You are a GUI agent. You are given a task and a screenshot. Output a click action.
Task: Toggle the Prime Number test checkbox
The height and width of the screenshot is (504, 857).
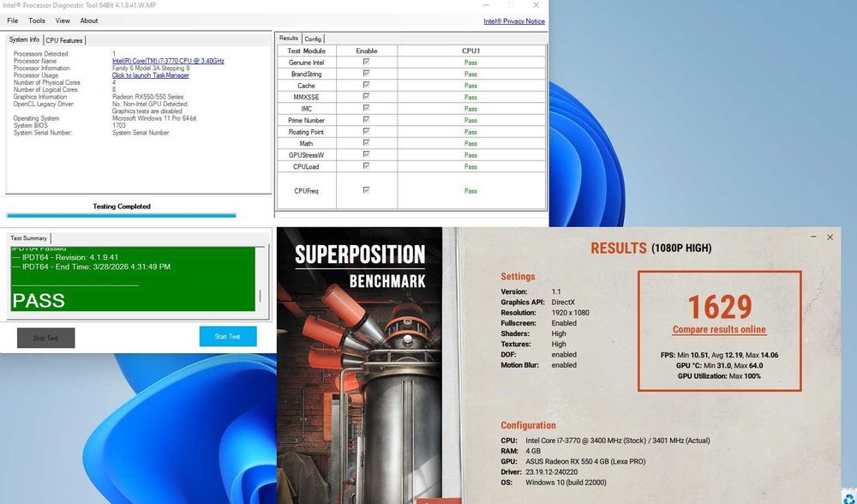(x=366, y=119)
